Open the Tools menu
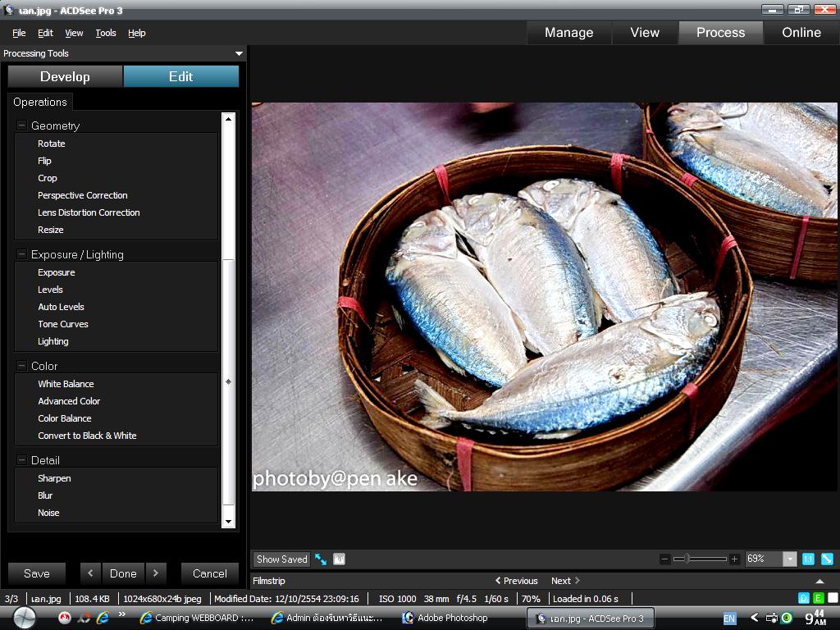This screenshot has height=630, width=840. [106, 33]
